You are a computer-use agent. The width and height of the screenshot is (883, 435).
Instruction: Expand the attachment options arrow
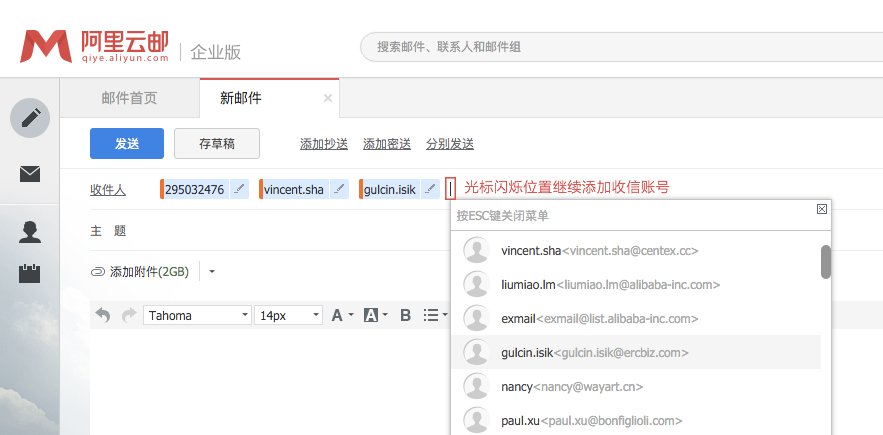[x=211, y=271]
